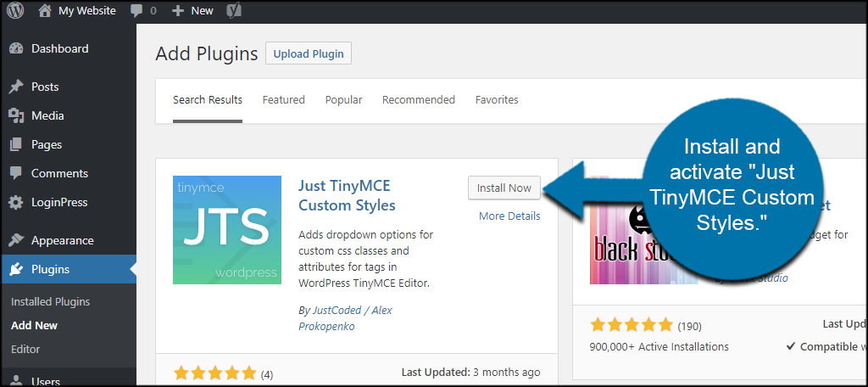Click the Just TinyMCE five-star rating
Viewport: 868px width, 387px height.
215,373
